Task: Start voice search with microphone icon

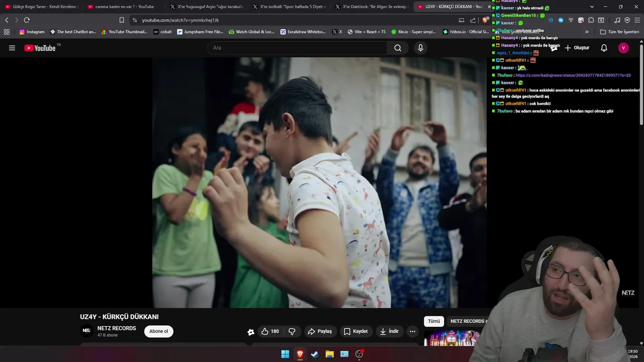Action: [421, 48]
